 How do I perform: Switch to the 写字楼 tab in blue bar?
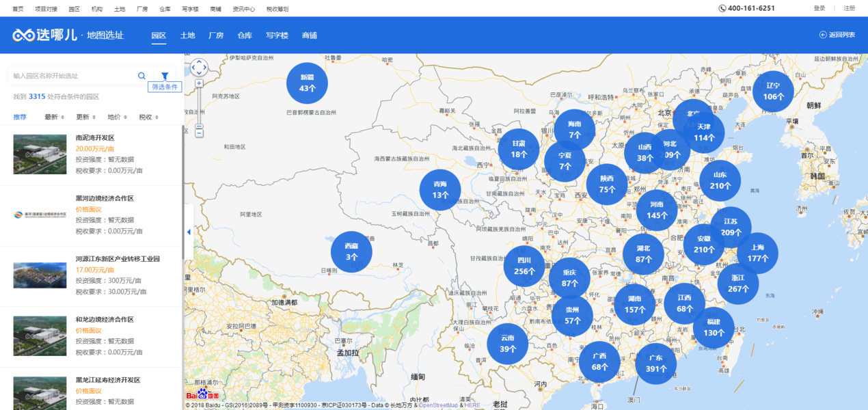277,36
